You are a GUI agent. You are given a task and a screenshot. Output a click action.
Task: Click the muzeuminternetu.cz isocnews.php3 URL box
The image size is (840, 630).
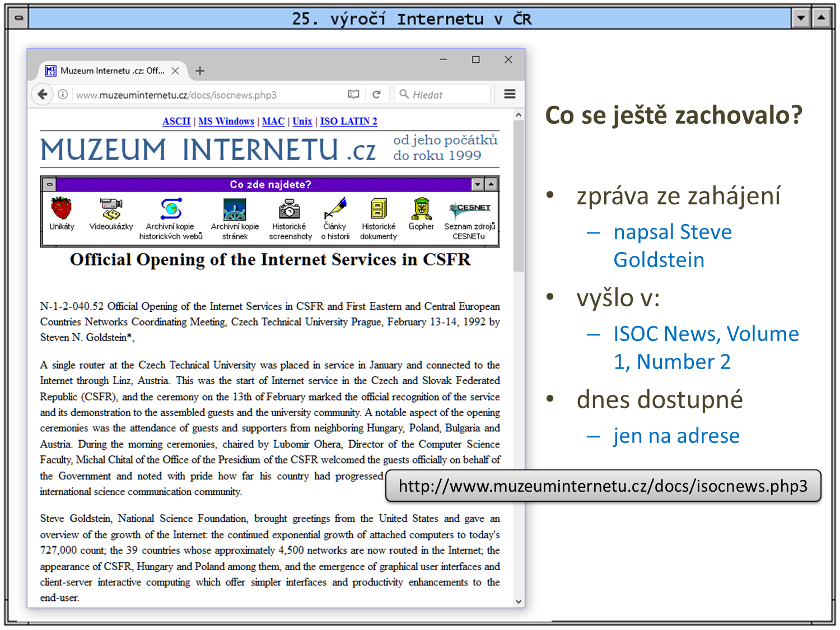tap(603, 486)
